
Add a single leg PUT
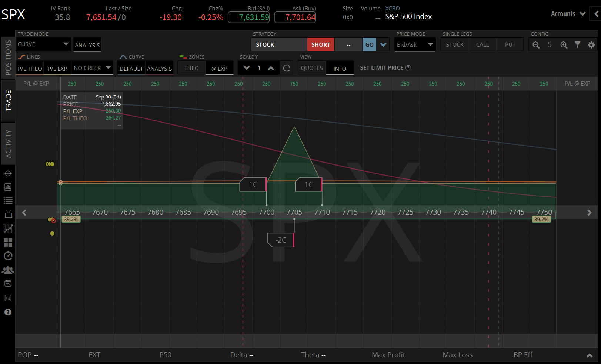coord(510,44)
